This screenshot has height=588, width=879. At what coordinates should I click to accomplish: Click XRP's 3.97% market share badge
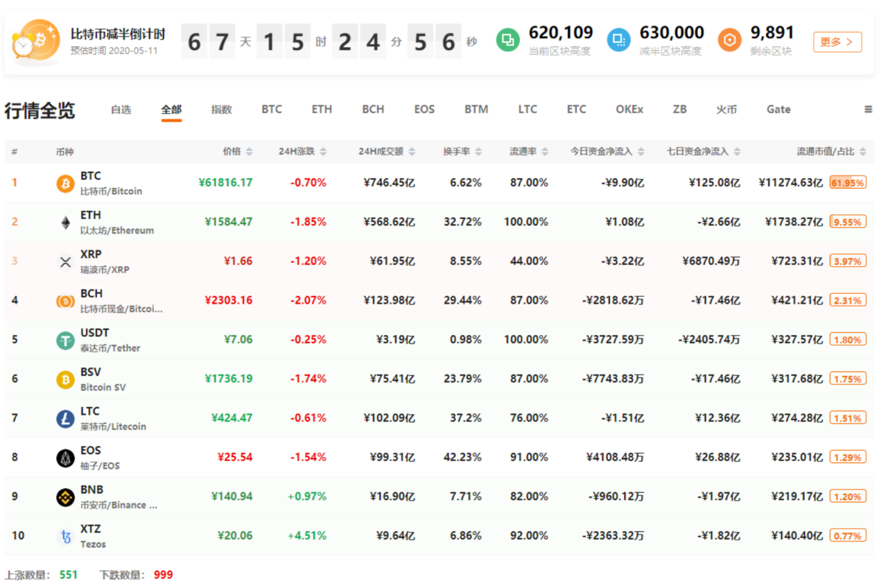point(848,261)
